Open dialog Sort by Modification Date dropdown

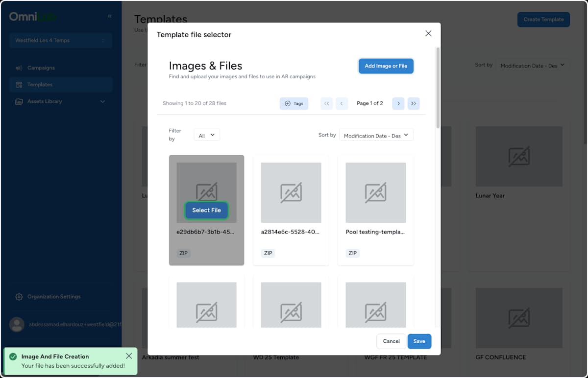pos(376,135)
